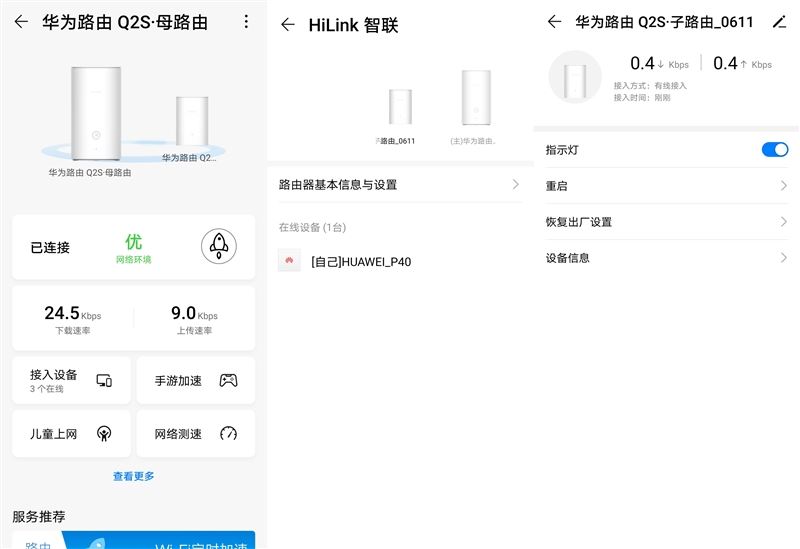Tap the large 母路由 router image
Viewport: 800px width, 549px height.
click(x=95, y=112)
